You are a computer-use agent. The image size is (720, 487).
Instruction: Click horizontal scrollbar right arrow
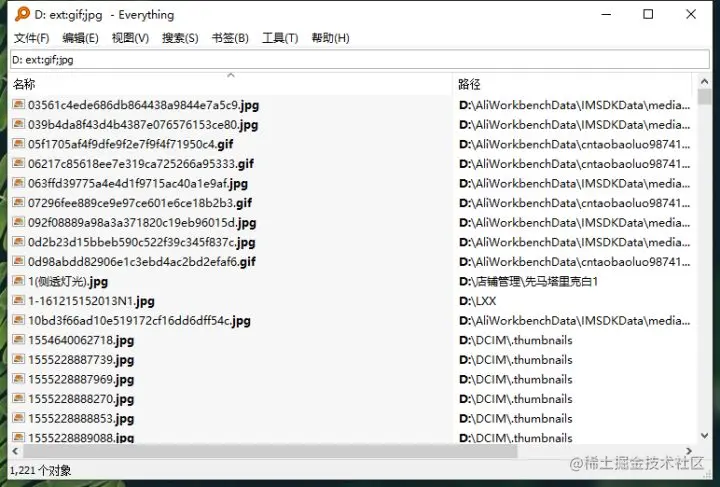click(689, 451)
